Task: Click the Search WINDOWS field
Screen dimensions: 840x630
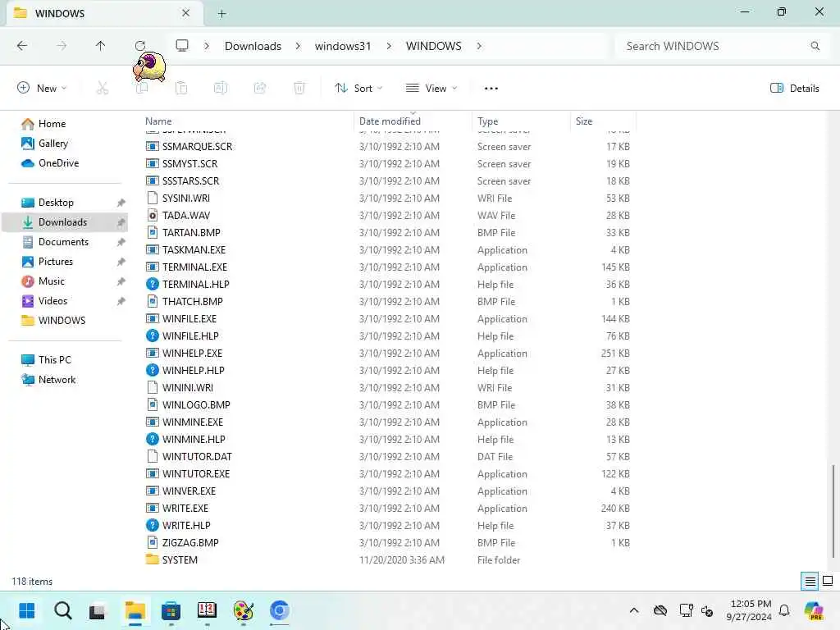Action: pos(720,46)
